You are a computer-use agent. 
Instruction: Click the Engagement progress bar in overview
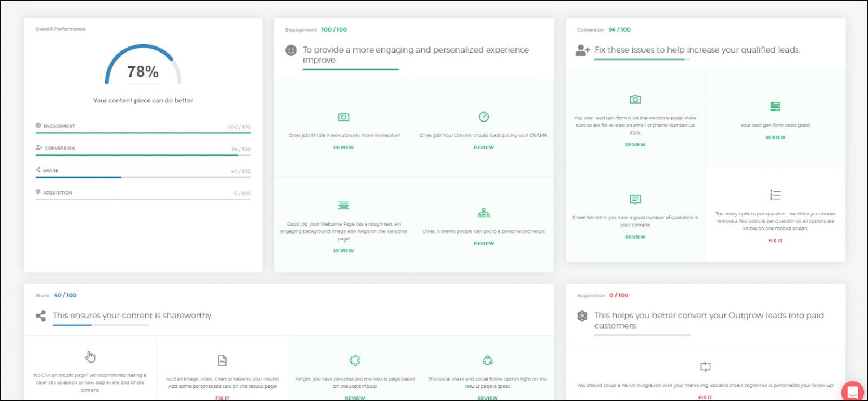tap(143, 133)
